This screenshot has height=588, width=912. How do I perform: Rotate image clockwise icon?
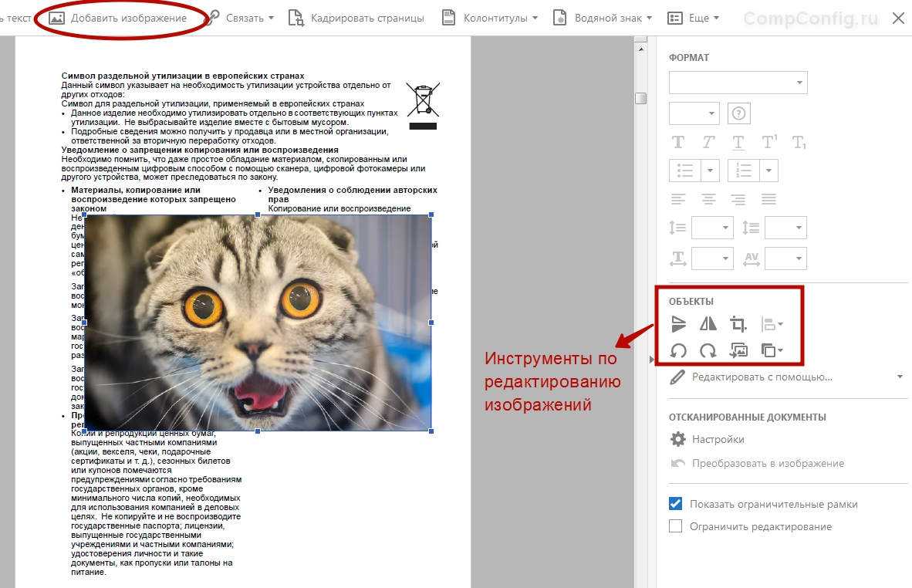click(708, 350)
